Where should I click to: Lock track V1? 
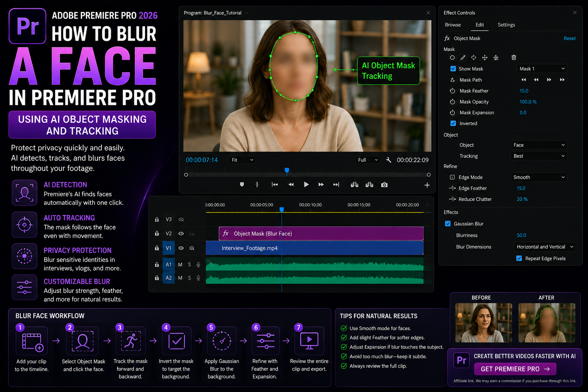[157, 248]
